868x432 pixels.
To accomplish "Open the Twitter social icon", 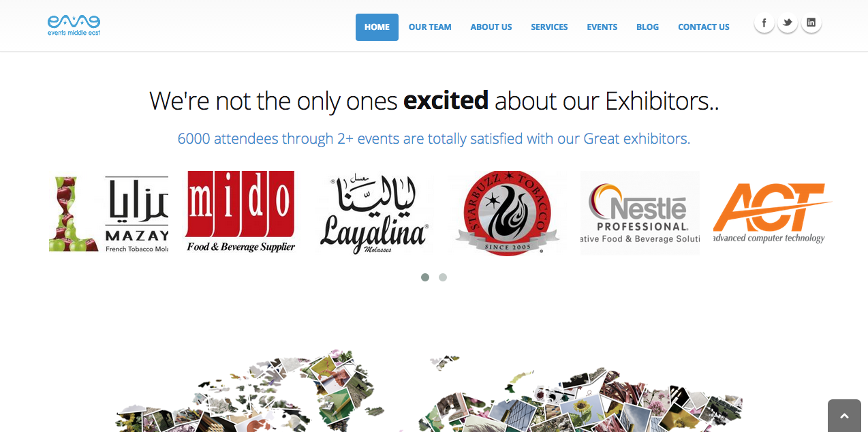I will tap(788, 23).
